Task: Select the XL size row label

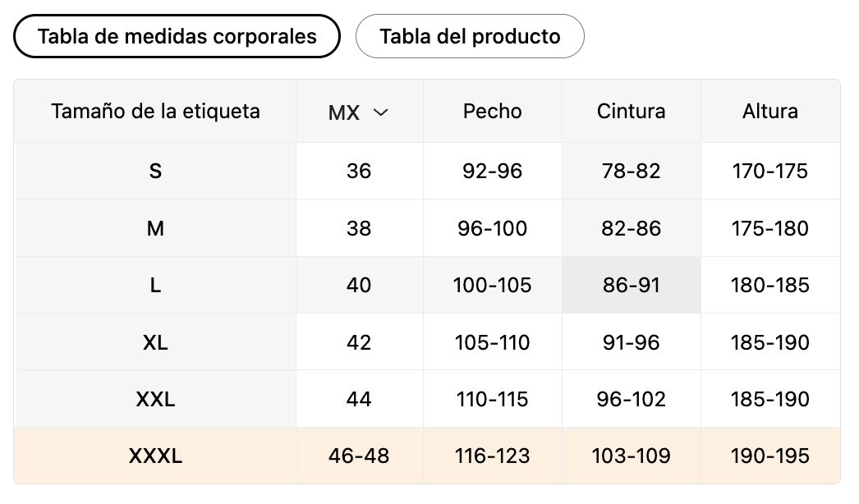Action: click(155, 342)
